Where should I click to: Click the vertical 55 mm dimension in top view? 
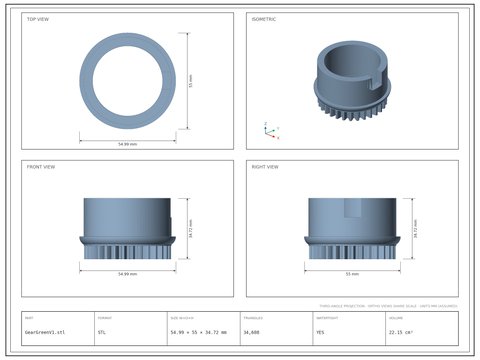(191, 81)
